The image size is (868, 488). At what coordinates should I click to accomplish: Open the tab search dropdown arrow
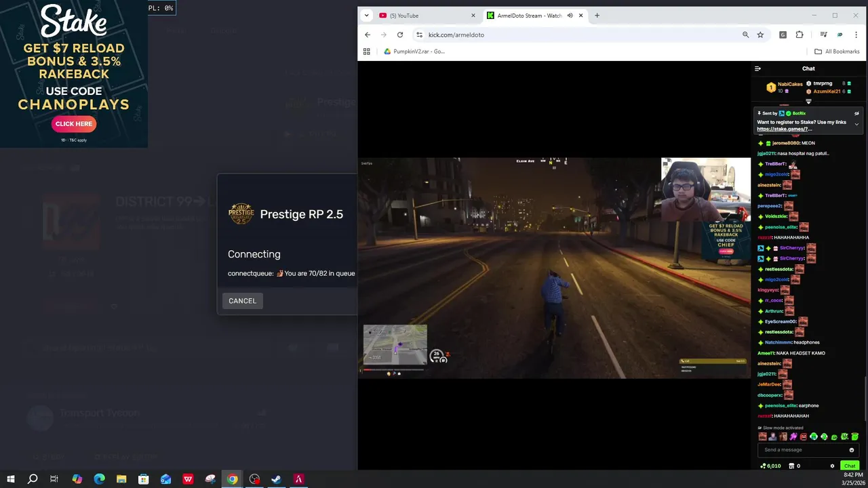(x=366, y=16)
